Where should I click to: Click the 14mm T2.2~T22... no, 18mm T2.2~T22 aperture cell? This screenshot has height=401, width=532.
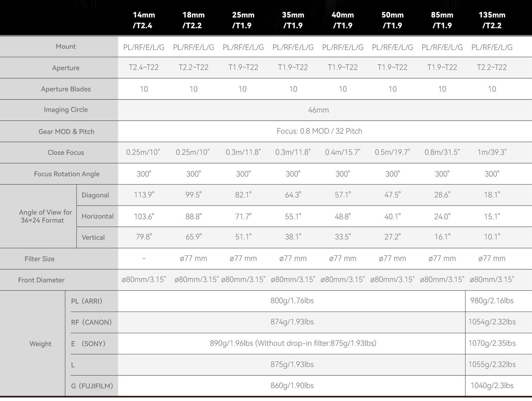click(193, 67)
